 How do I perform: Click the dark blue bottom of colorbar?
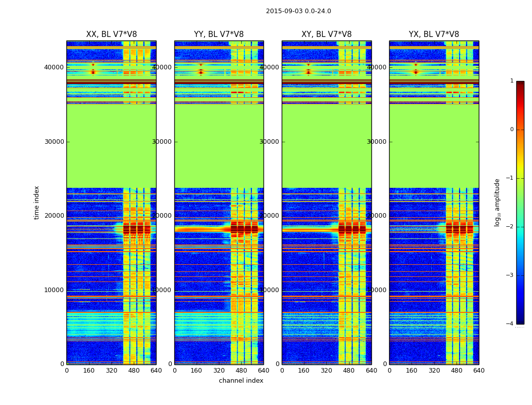tap(520, 321)
